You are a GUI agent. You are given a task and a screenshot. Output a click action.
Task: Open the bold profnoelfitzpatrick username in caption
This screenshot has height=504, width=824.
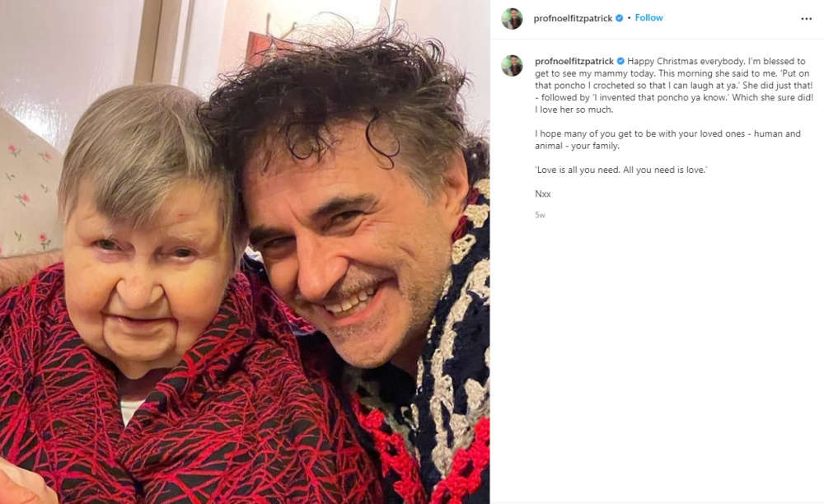click(x=574, y=62)
